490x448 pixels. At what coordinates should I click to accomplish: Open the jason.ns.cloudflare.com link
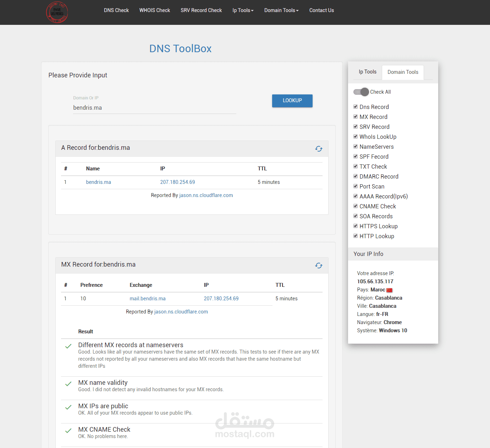206,195
